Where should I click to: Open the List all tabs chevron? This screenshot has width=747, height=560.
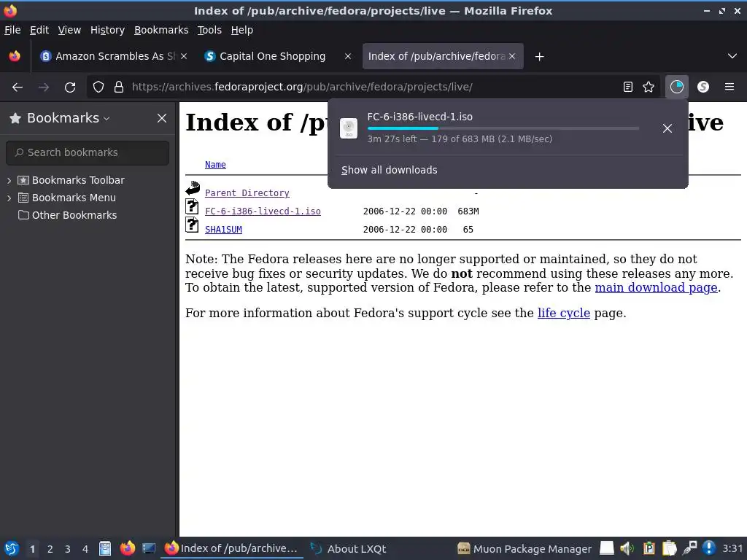click(x=732, y=56)
